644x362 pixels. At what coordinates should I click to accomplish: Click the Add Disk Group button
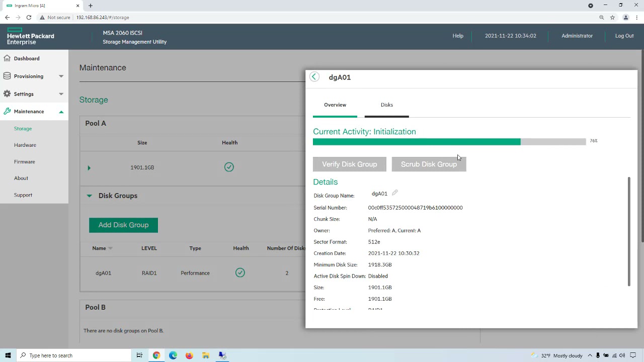click(123, 225)
